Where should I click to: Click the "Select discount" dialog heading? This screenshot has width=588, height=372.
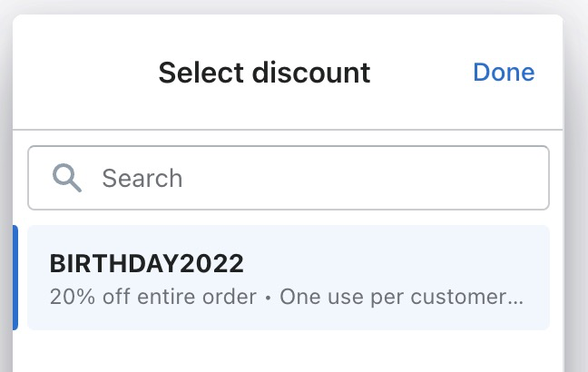264,73
